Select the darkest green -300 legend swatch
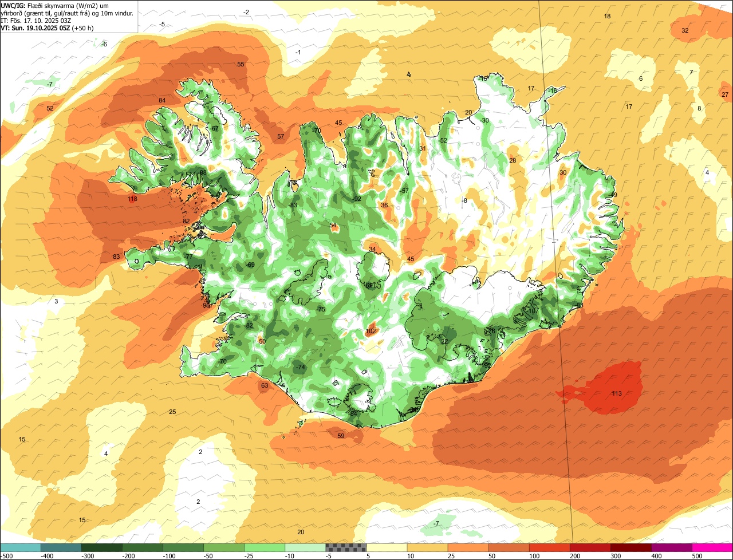The width and height of the screenshot is (733, 560). coord(102,547)
